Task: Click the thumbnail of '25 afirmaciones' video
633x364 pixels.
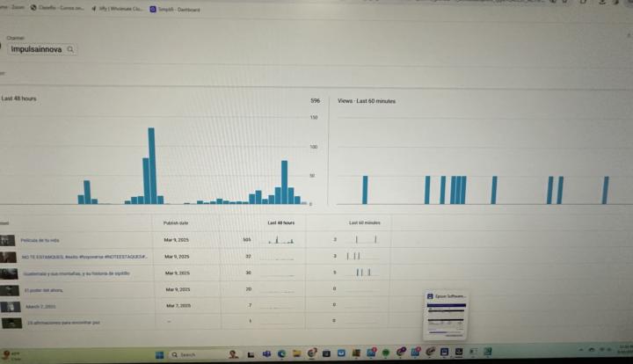Action: tap(11, 323)
